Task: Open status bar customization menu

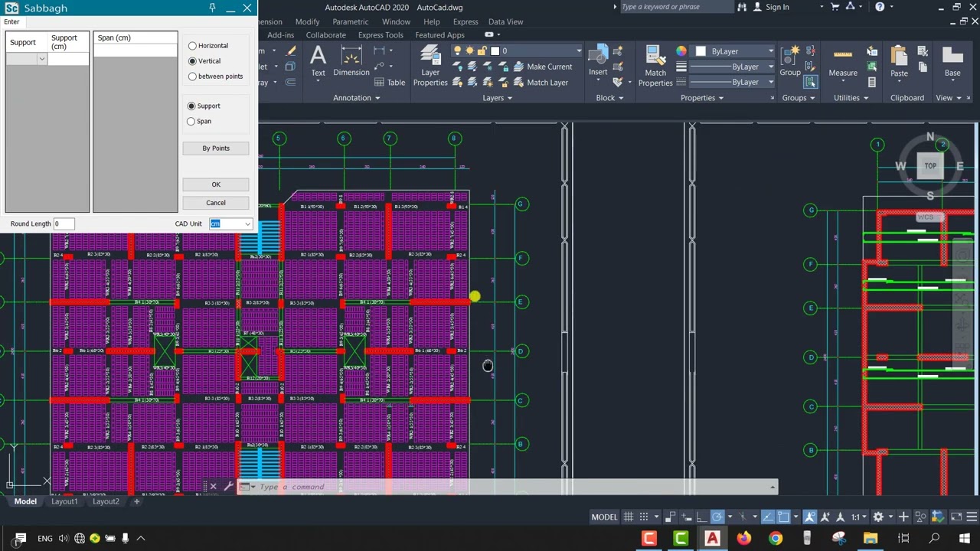Action: 972,517
